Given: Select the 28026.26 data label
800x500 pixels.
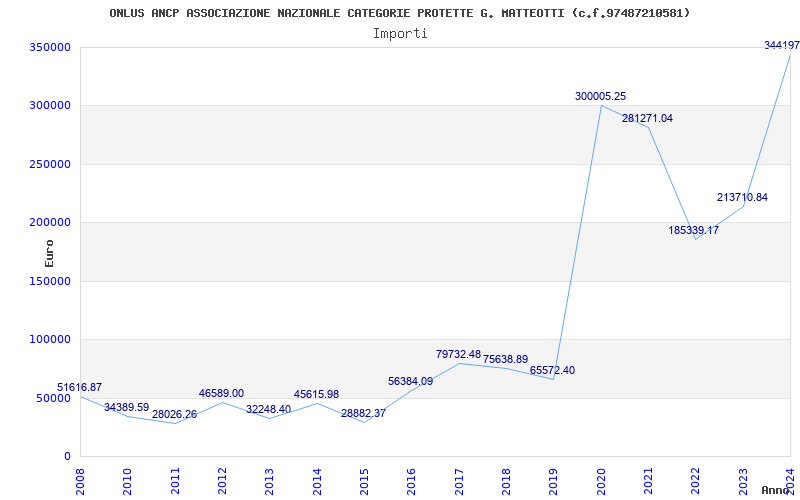Looking at the screenshot, I should tap(174, 414).
